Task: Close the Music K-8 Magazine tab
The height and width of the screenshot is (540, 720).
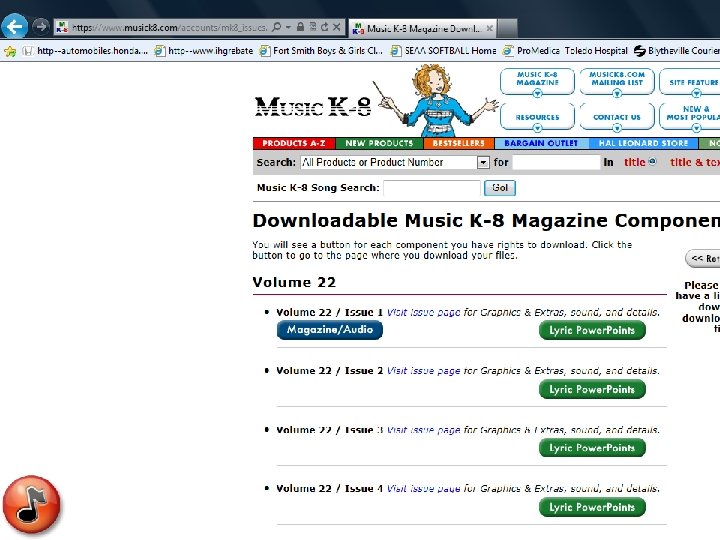Action: click(489, 28)
